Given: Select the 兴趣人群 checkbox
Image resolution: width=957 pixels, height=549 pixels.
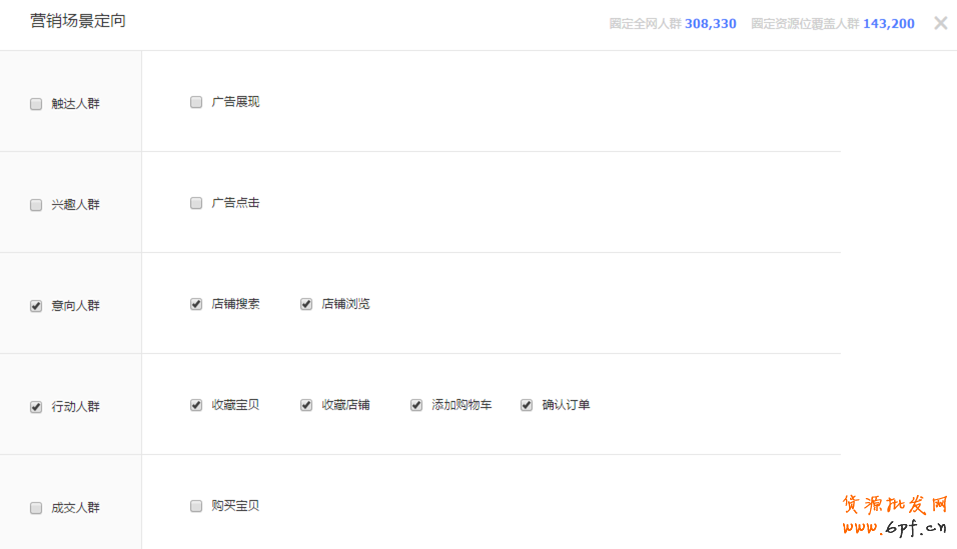Looking at the screenshot, I should coord(36,205).
